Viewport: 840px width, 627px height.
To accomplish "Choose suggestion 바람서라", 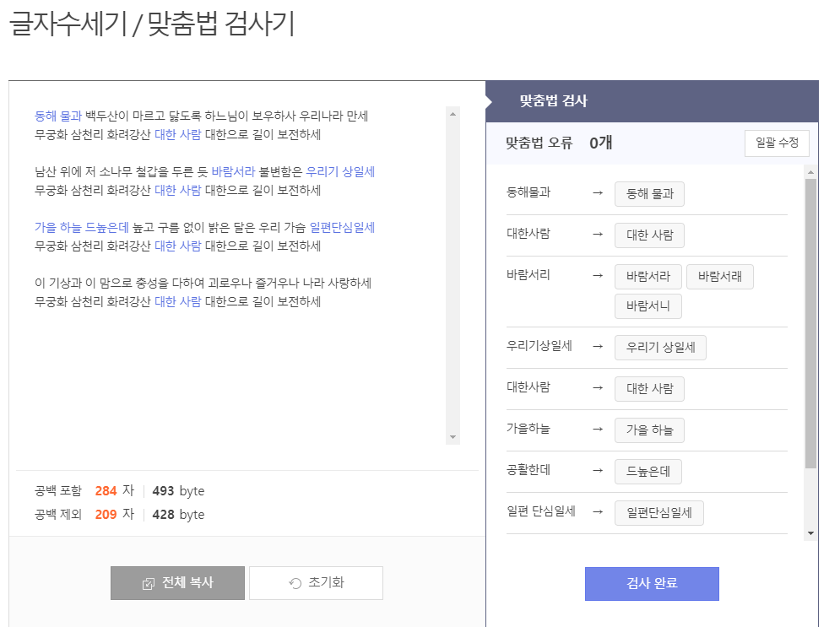I will pos(648,276).
